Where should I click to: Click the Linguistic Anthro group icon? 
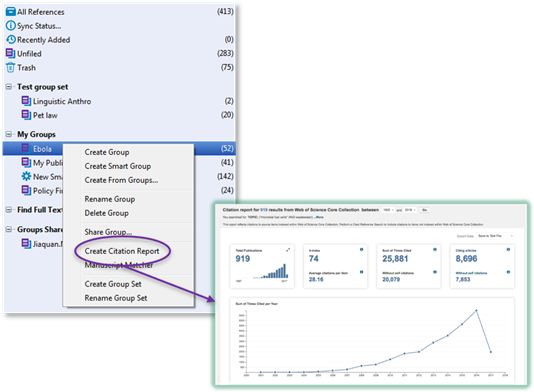point(26,101)
